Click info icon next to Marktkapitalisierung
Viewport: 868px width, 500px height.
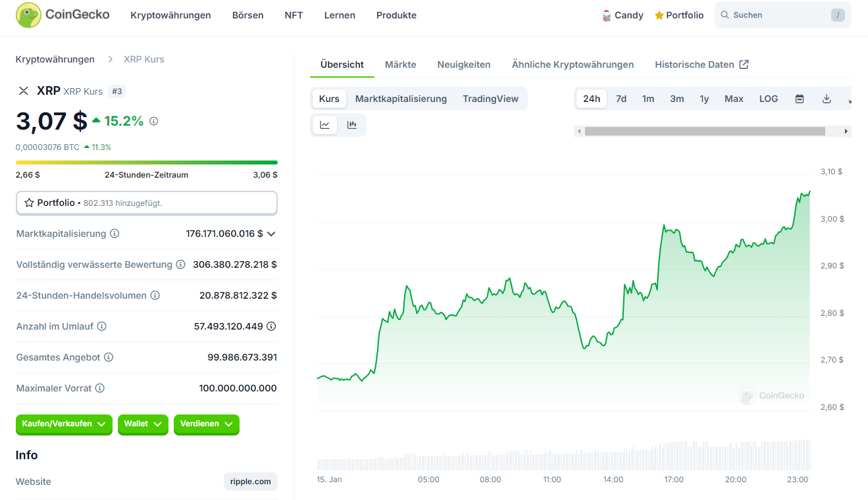click(x=115, y=234)
